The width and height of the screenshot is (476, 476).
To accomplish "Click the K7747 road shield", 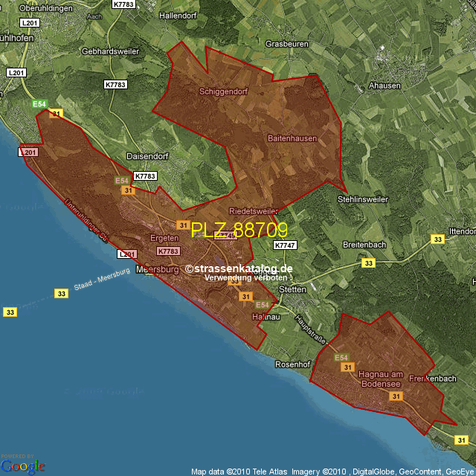I will pos(285,245).
